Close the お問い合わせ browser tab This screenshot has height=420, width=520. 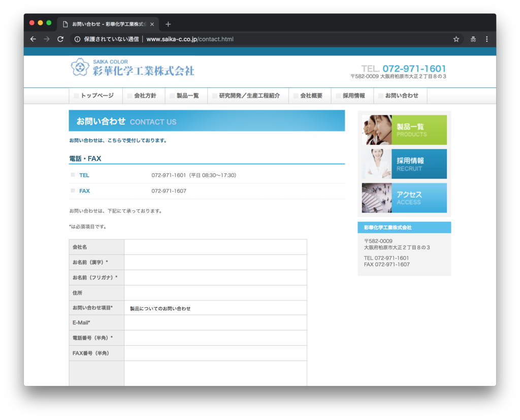pyautogui.click(x=152, y=24)
